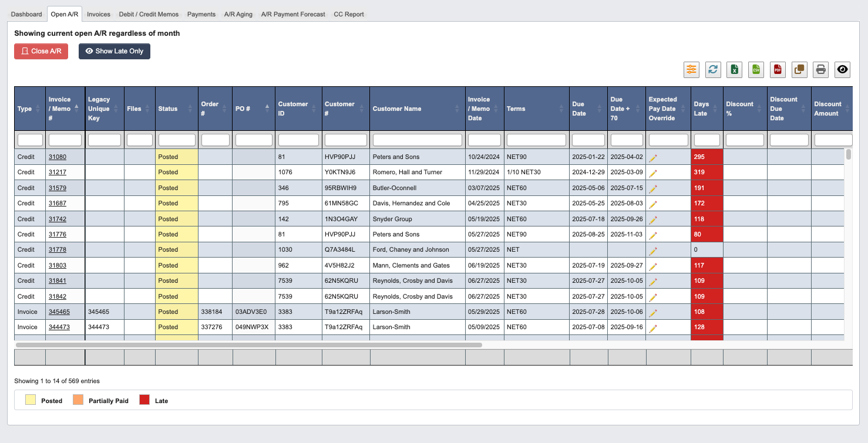Export the report to PDF
Image resolution: width=868 pixels, height=443 pixels.
[778, 69]
